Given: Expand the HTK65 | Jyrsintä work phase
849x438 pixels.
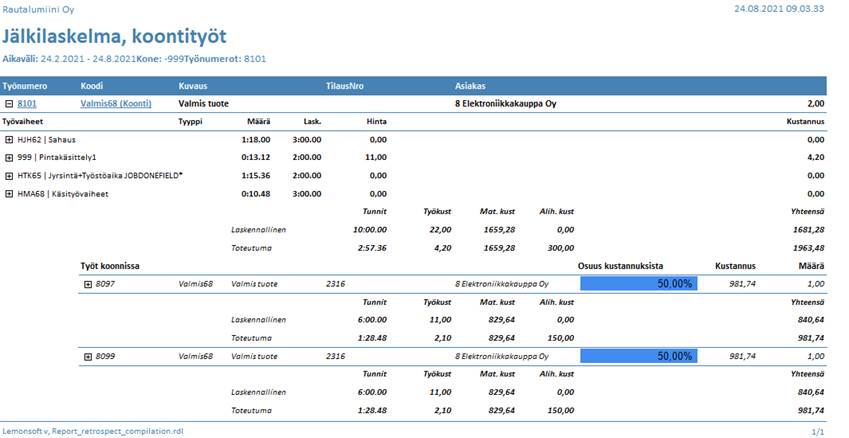Looking at the screenshot, I should coord(9,175).
